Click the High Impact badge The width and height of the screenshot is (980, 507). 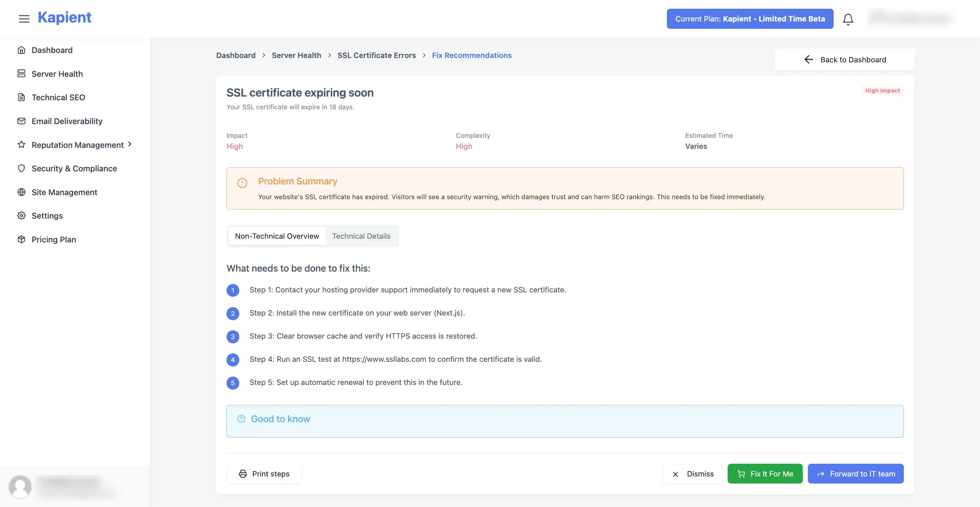pos(882,91)
